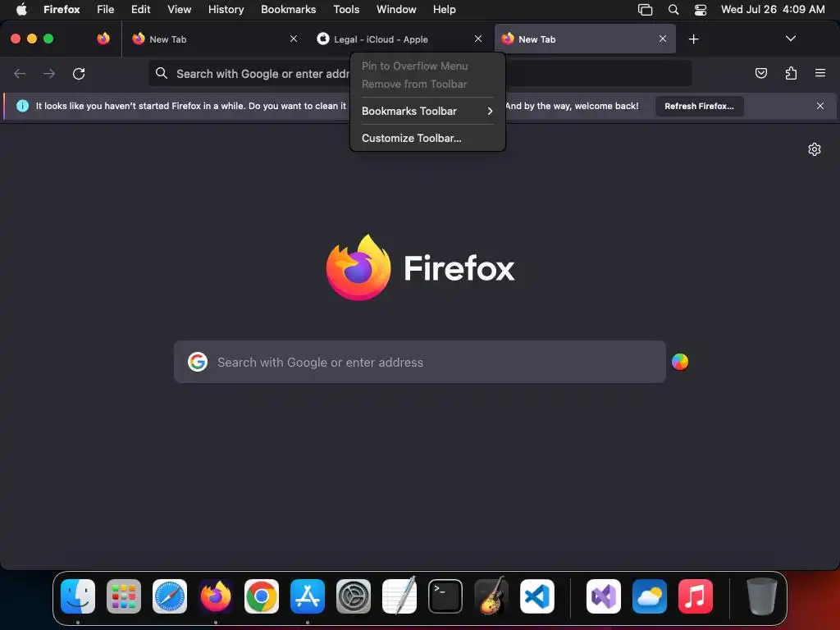Open a new tab with plus button
This screenshot has height=630, width=840.
[693, 39]
